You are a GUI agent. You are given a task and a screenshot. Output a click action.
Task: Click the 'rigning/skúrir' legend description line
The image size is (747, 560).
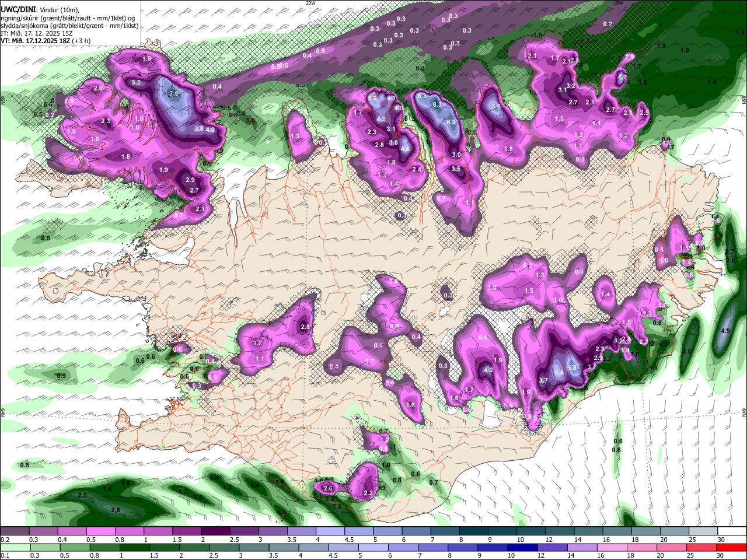pos(68,18)
